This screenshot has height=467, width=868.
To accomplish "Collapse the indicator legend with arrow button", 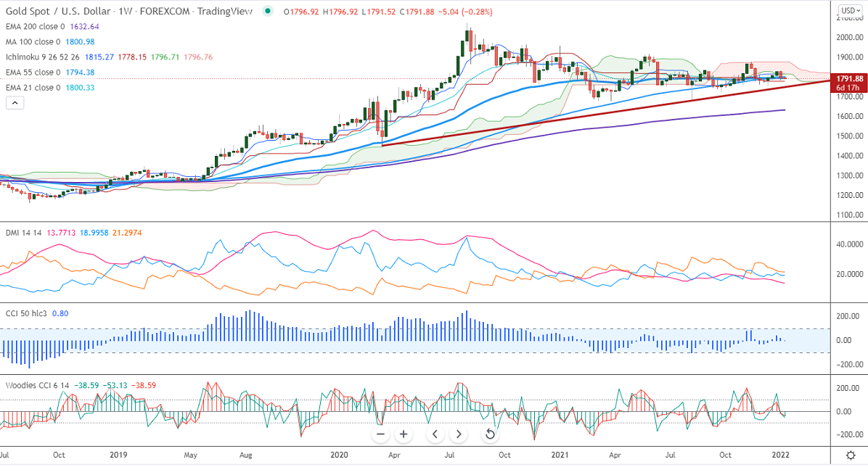I will tap(15, 102).
